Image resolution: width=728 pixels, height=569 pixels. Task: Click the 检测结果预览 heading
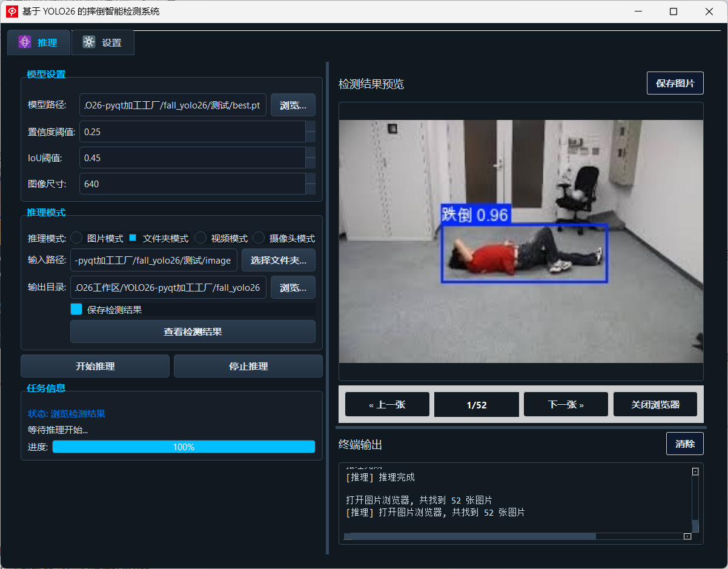[x=371, y=84]
